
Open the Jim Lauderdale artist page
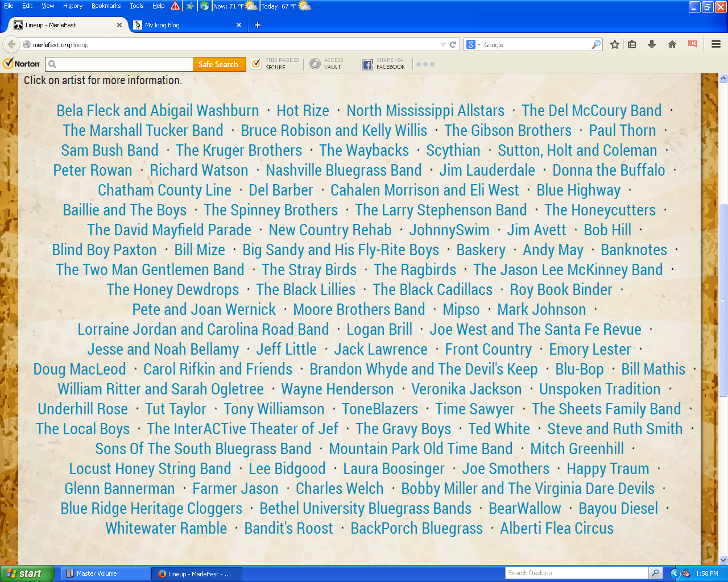(487, 170)
